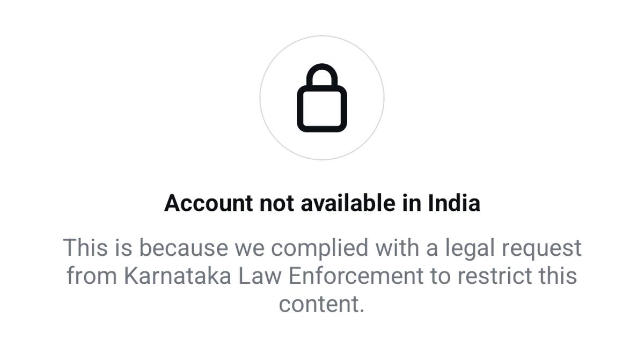644x362 pixels.
Task: Click the word "content." on the last line
Action: click(x=322, y=304)
